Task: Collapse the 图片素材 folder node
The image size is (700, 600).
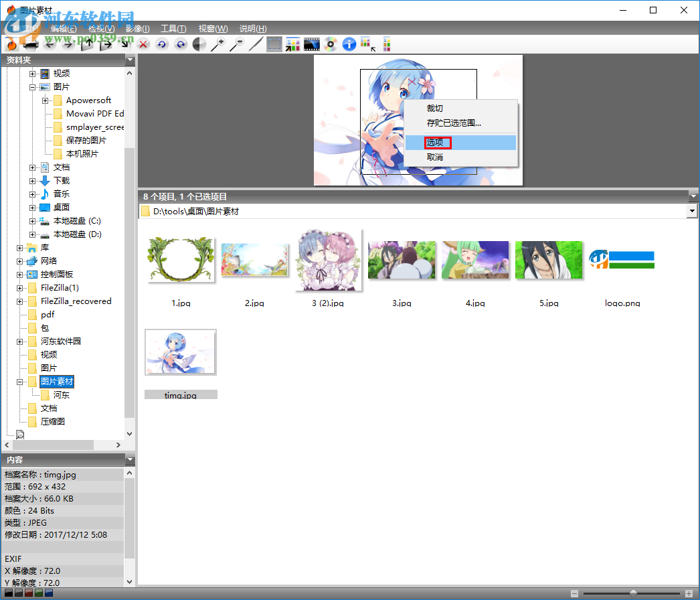Action: pyautogui.click(x=19, y=382)
